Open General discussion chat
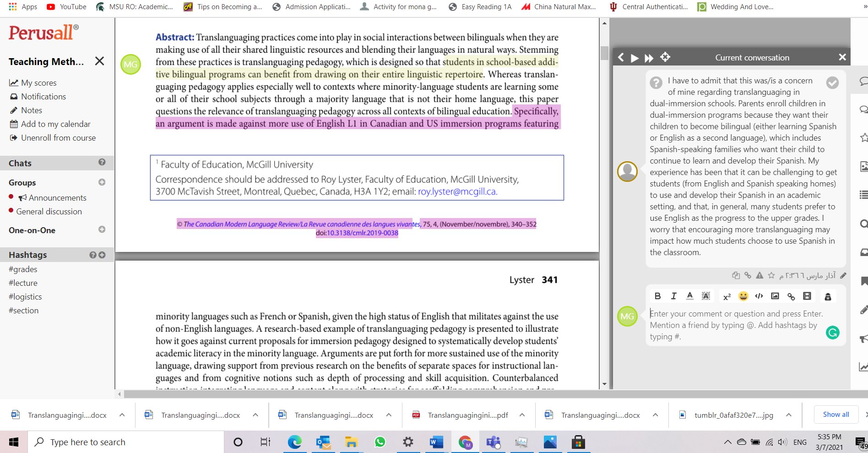Screen dimensions: 868x453 pyautogui.click(x=49, y=212)
